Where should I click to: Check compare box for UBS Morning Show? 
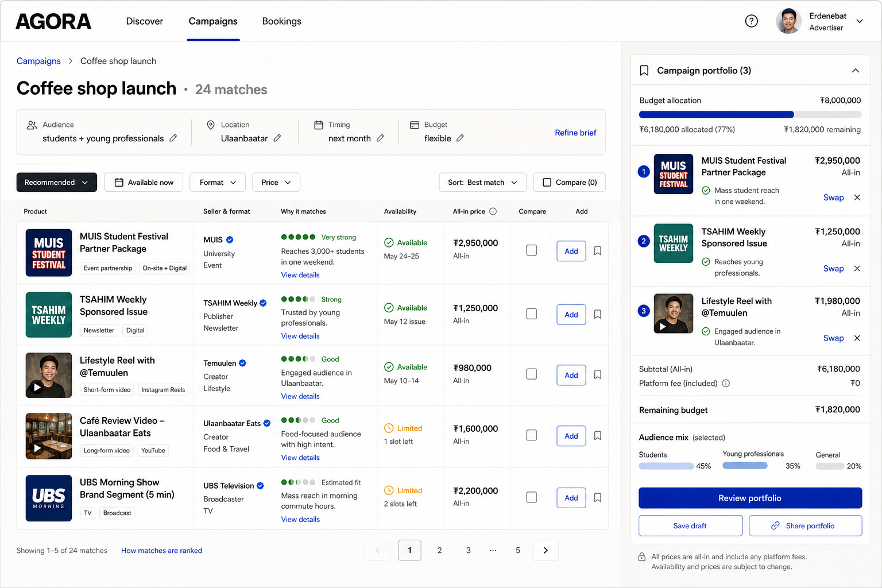tap(532, 497)
